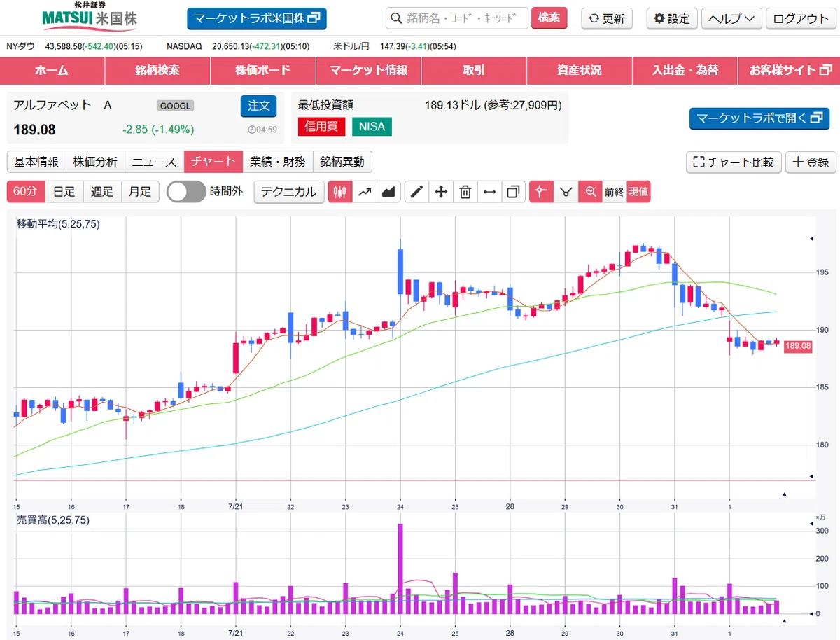Go to ホーム in main navigation
The image size is (840, 640).
click(52, 70)
